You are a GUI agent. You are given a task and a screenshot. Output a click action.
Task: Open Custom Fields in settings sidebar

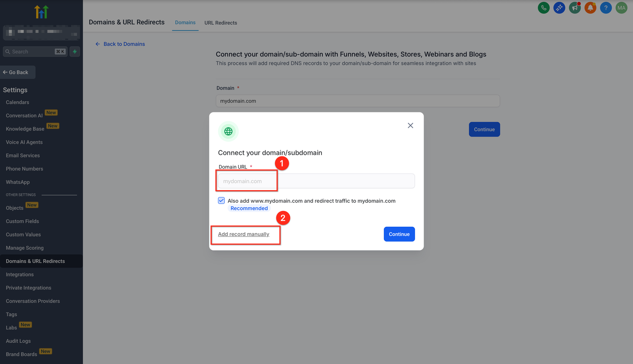coord(23,221)
